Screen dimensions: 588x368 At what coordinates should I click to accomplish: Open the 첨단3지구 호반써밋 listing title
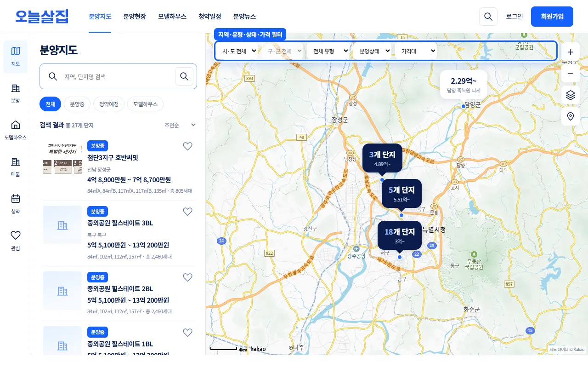(113, 158)
